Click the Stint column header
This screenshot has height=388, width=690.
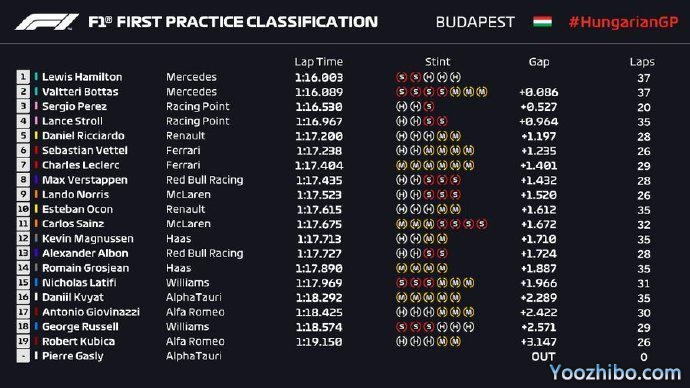(437, 62)
